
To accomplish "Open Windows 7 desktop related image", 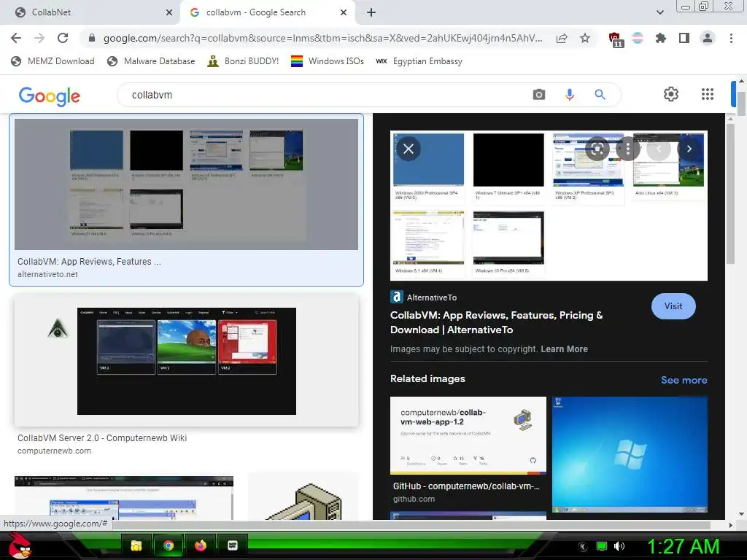I will 630,454.
